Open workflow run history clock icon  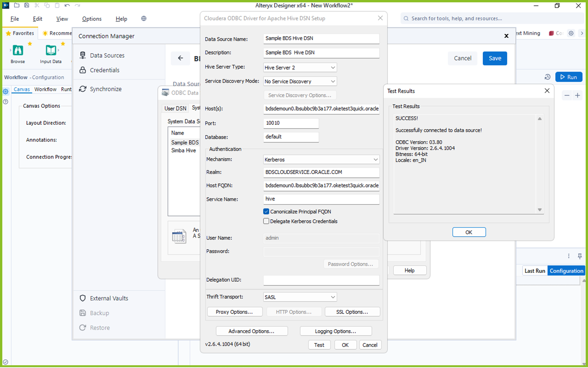[547, 77]
